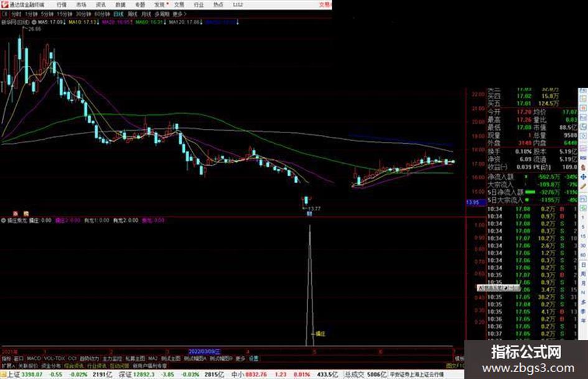Open the 关联报价 tab
588x379 pixels.
[28, 365]
